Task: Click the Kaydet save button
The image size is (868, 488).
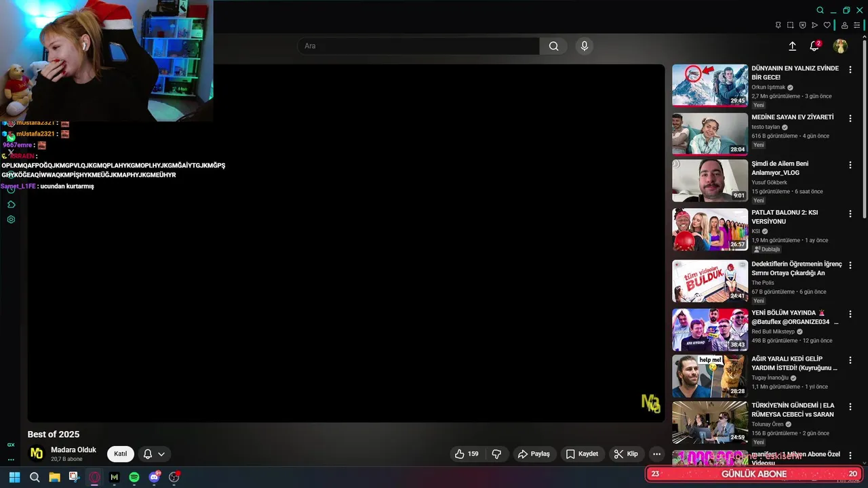Action: (582, 454)
